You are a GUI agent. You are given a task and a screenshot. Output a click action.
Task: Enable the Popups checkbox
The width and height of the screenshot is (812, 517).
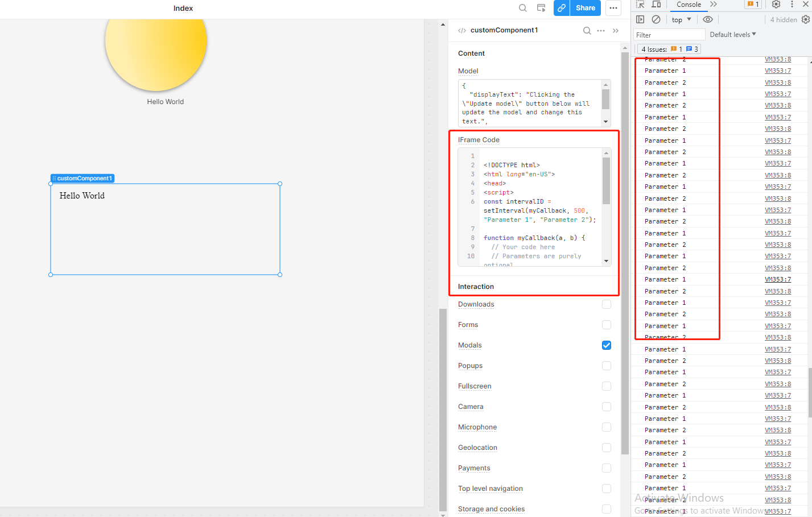[607, 366]
